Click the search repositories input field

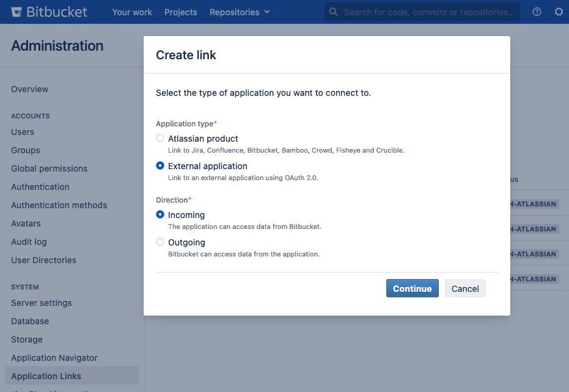428,11
